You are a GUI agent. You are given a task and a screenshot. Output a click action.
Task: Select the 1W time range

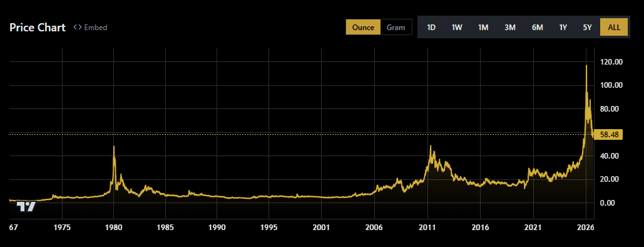click(457, 28)
